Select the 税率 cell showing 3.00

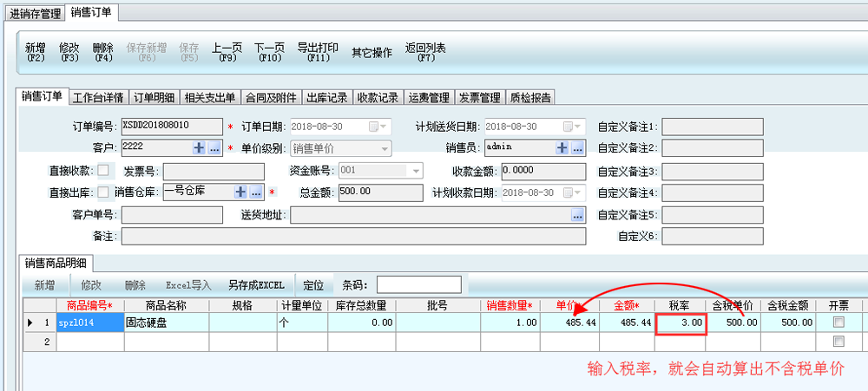click(681, 323)
